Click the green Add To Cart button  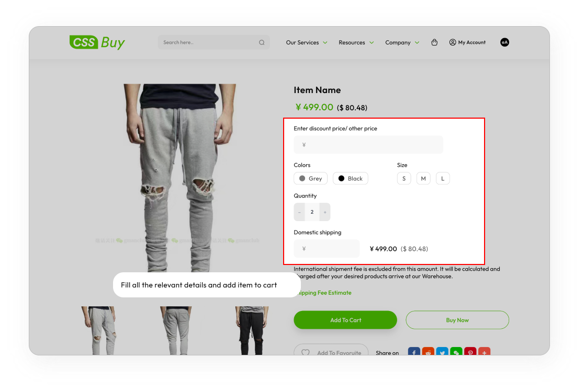tap(345, 320)
